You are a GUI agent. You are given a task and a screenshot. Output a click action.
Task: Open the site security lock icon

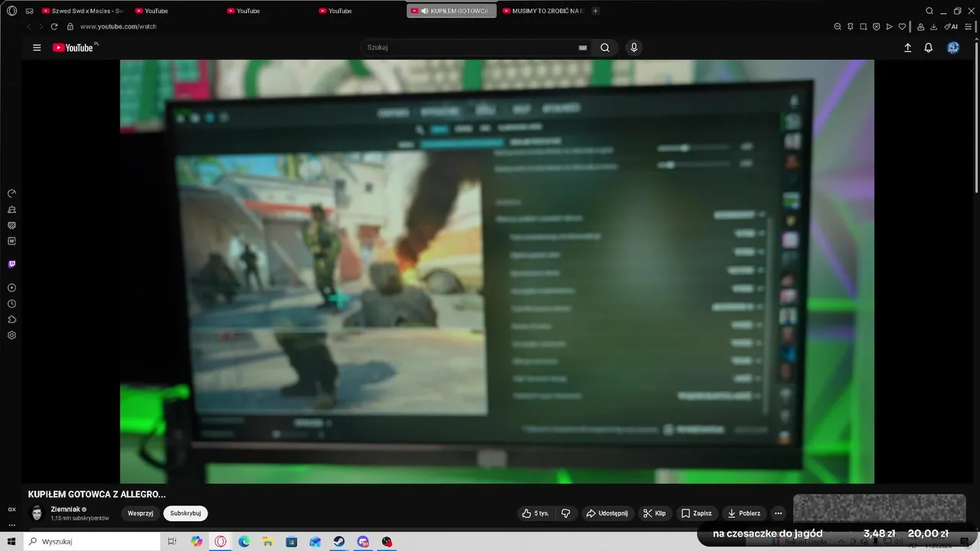pos(70,26)
